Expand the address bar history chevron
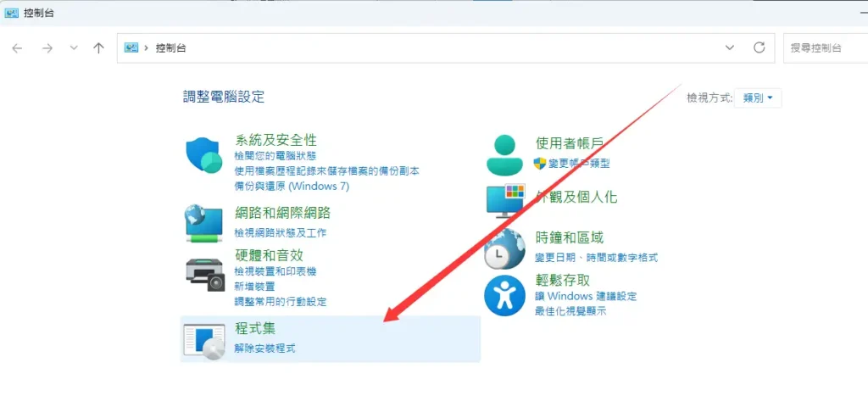Viewport: 868px width, 396px height. [x=730, y=47]
